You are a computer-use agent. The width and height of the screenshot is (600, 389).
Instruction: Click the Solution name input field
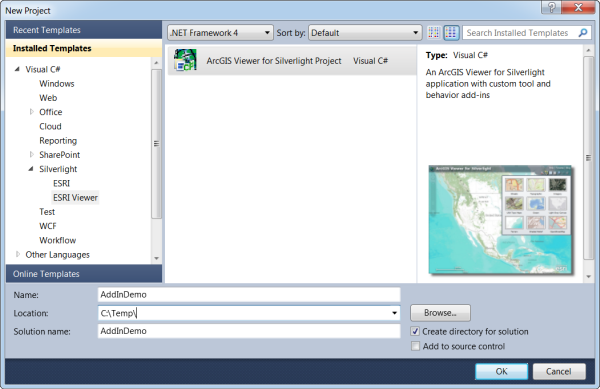click(249, 331)
